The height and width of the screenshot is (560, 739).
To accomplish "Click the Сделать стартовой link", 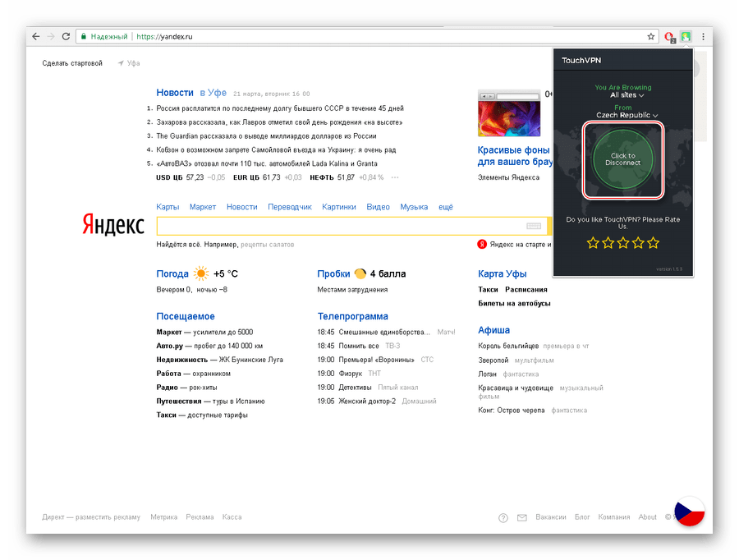I will [72, 63].
